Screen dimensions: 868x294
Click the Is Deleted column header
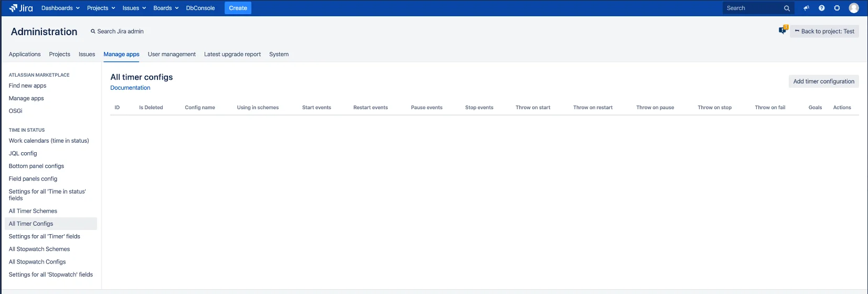click(x=151, y=108)
